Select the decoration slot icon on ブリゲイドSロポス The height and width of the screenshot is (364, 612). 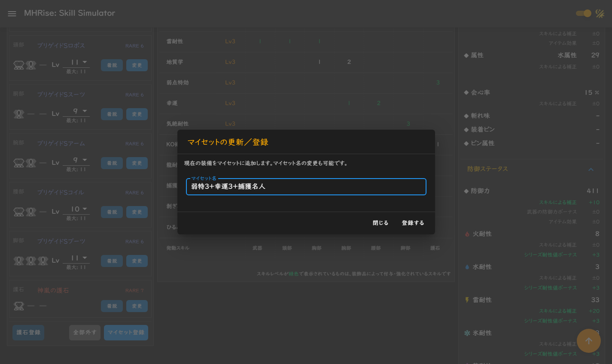[19, 65]
